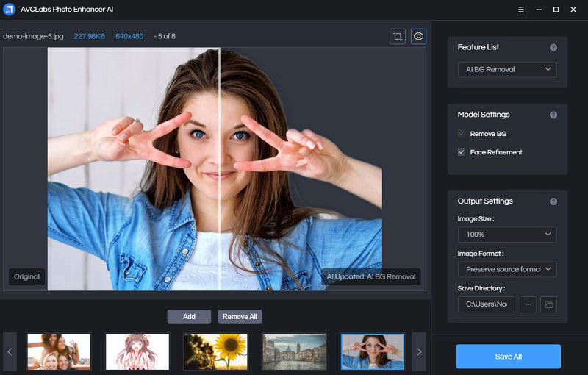Click the Original label on preview
The height and width of the screenshot is (375, 588).
click(x=26, y=276)
